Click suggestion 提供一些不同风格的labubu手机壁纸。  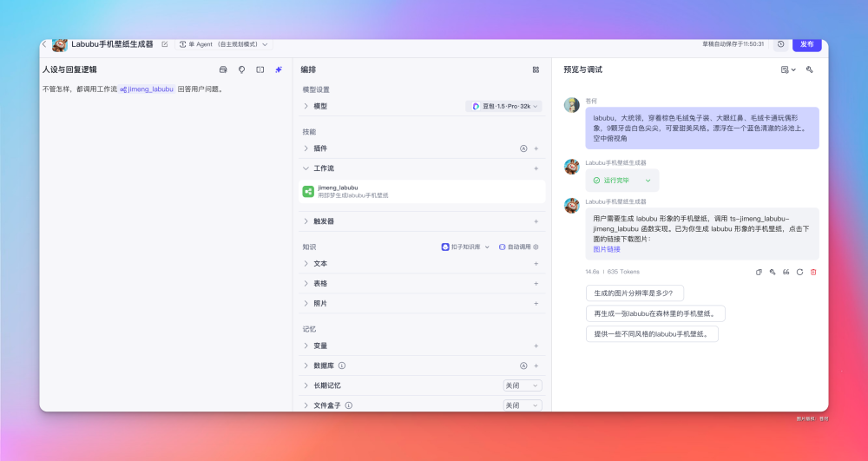pos(652,334)
